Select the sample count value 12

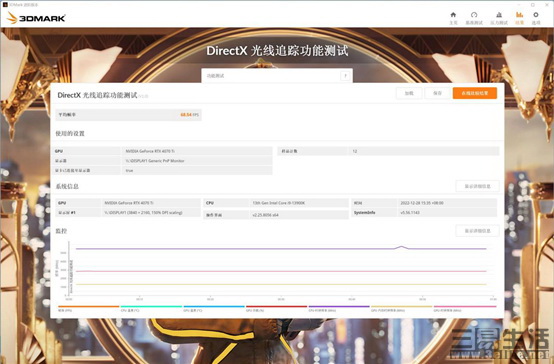coord(355,151)
